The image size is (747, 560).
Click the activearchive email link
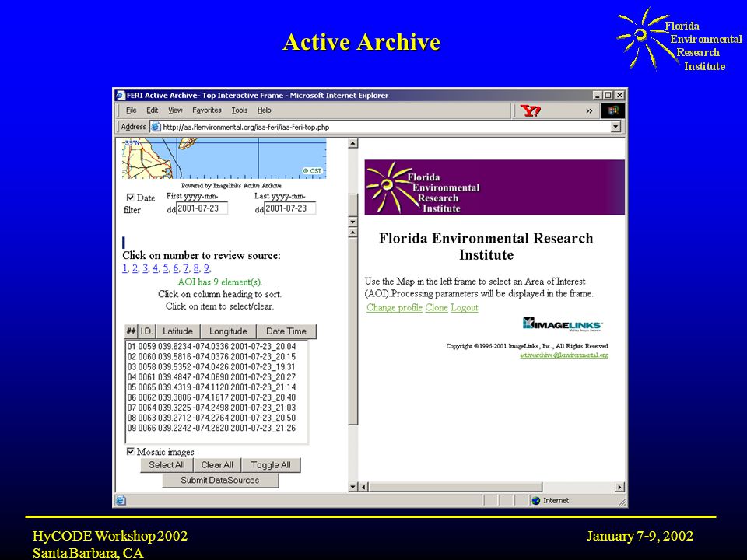point(564,355)
